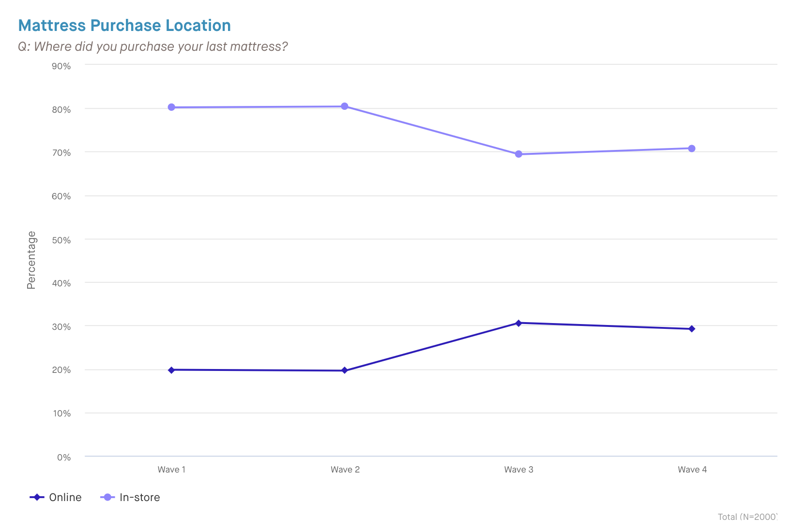Click the 10% y-axis tick label
This screenshot has width=790, height=532.
61,414
